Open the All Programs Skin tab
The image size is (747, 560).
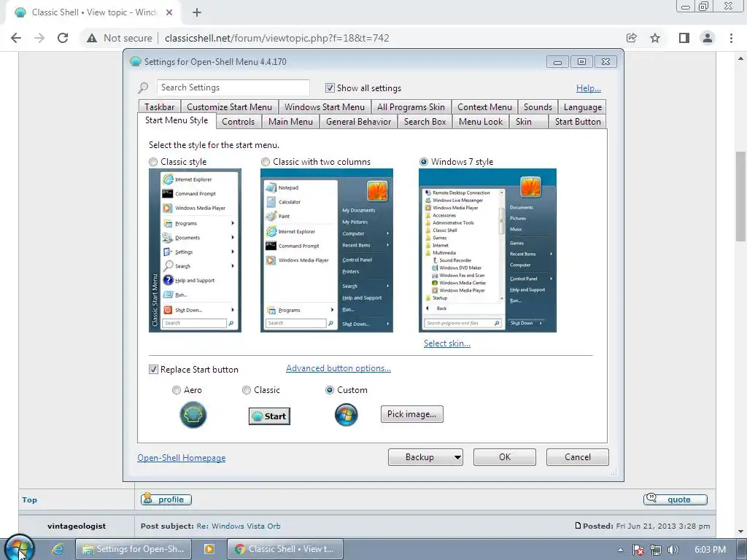pos(411,107)
